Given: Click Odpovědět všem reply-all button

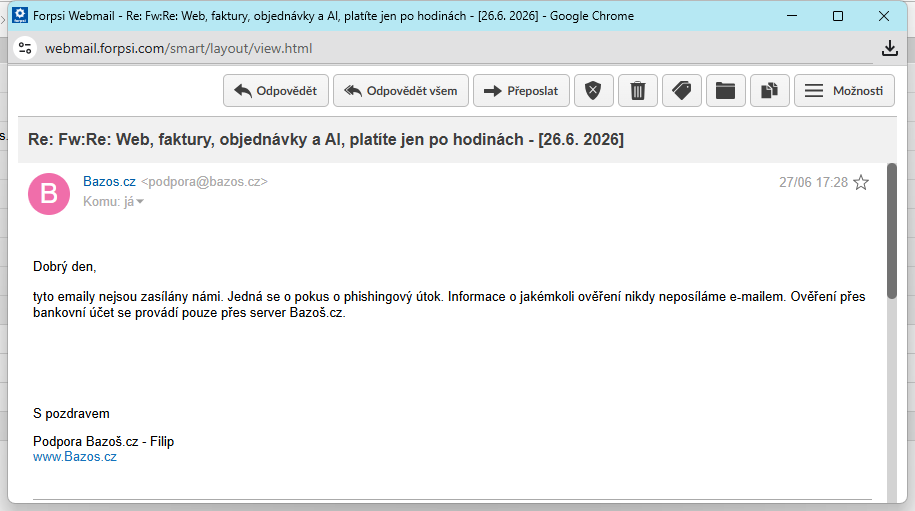Looking at the screenshot, I should [x=400, y=90].
